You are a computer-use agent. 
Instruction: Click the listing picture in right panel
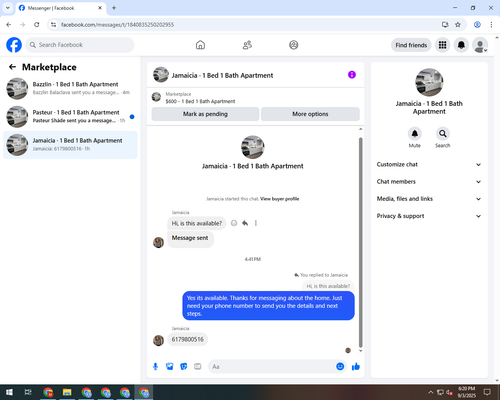[x=429, y=82]
